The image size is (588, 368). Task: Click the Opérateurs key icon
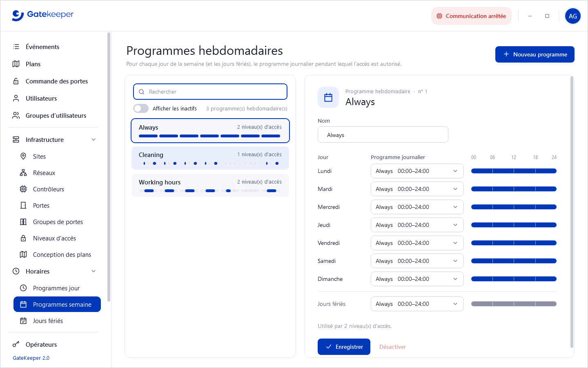[16, 344]
